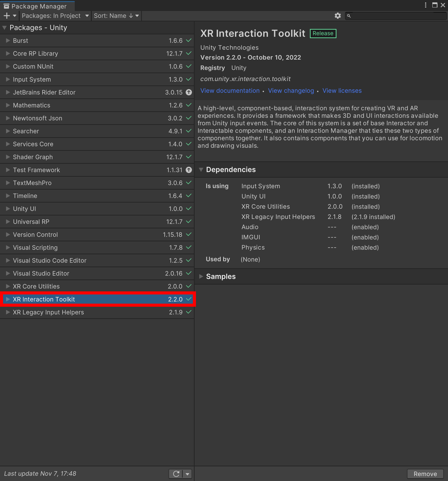Click the IMGUI dependency entry
The image size is (448, 481).
(251, 237)
